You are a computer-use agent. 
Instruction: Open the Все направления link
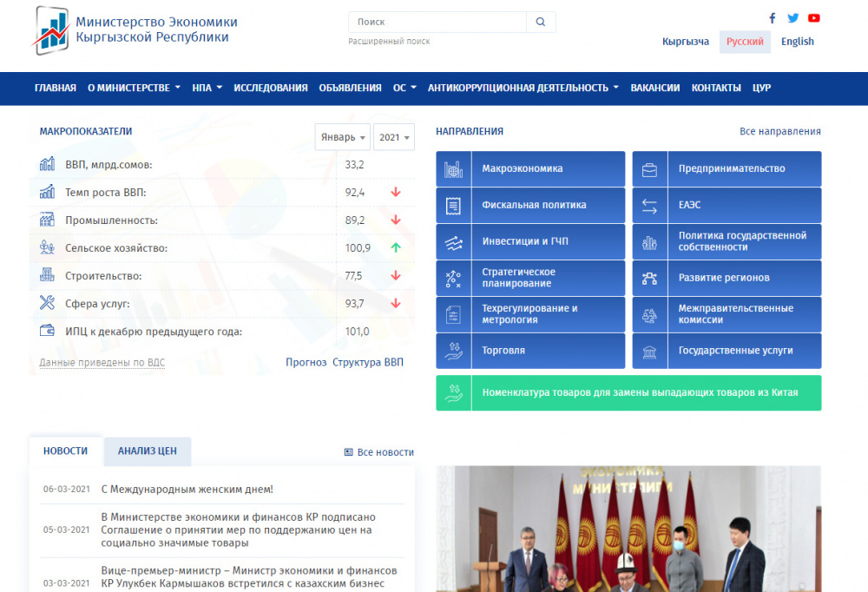(x=779, y=132)
